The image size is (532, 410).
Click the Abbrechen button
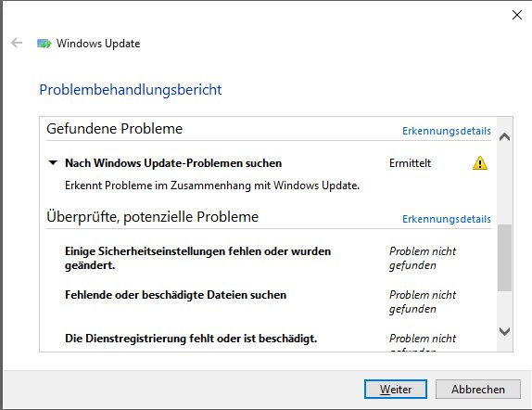pyautogui.click(x=477, y=389)
